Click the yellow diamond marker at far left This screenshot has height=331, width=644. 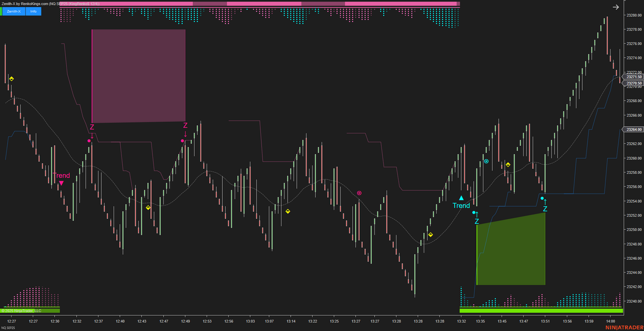12,79
